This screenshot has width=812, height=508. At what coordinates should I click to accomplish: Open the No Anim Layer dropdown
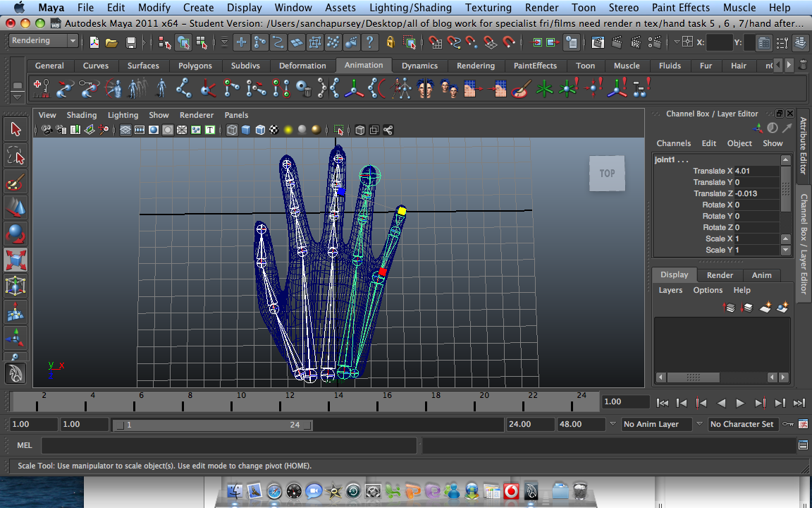(657, 424)
